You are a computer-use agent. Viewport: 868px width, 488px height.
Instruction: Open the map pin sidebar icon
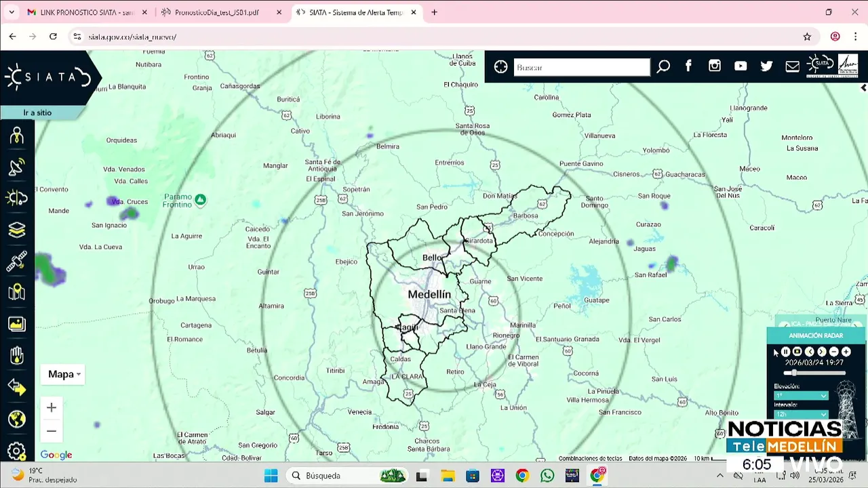pos(17,292)
